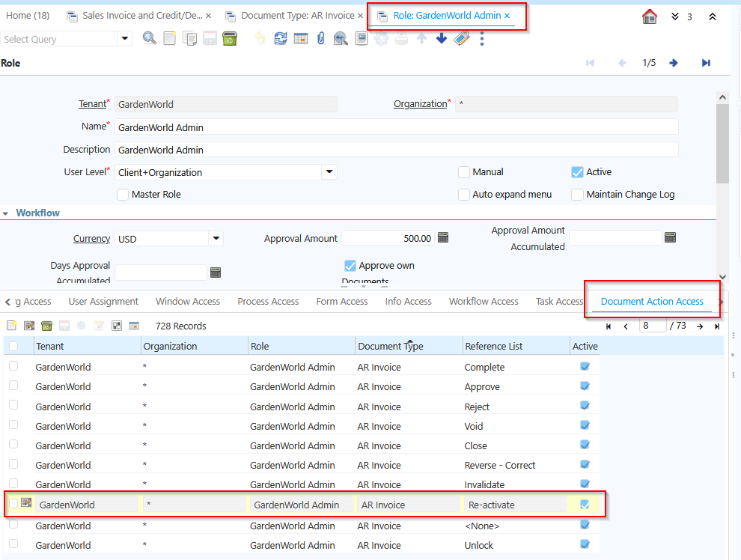Open Attachments via the paperclip icon

[x=322, y=37]
